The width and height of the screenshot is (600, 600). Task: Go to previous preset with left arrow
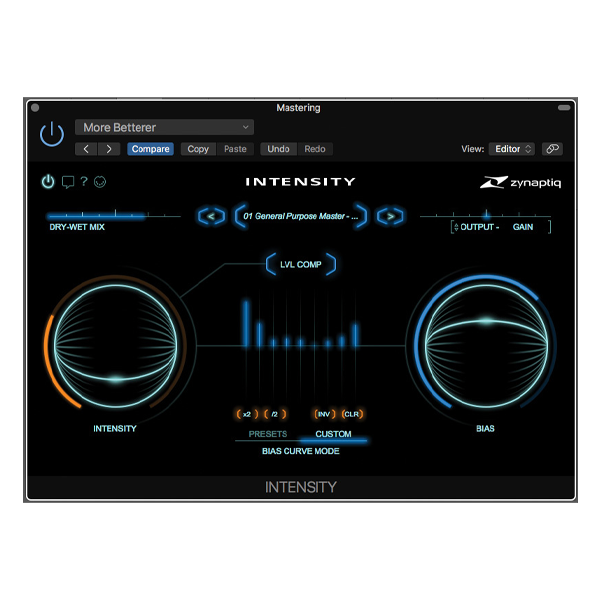pyautogui.click(x=86, y=149)
